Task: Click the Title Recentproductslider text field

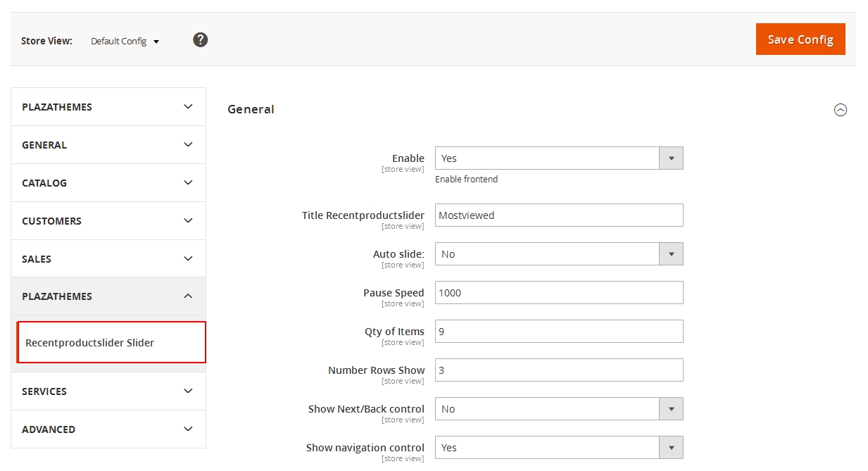Action: 558,215
